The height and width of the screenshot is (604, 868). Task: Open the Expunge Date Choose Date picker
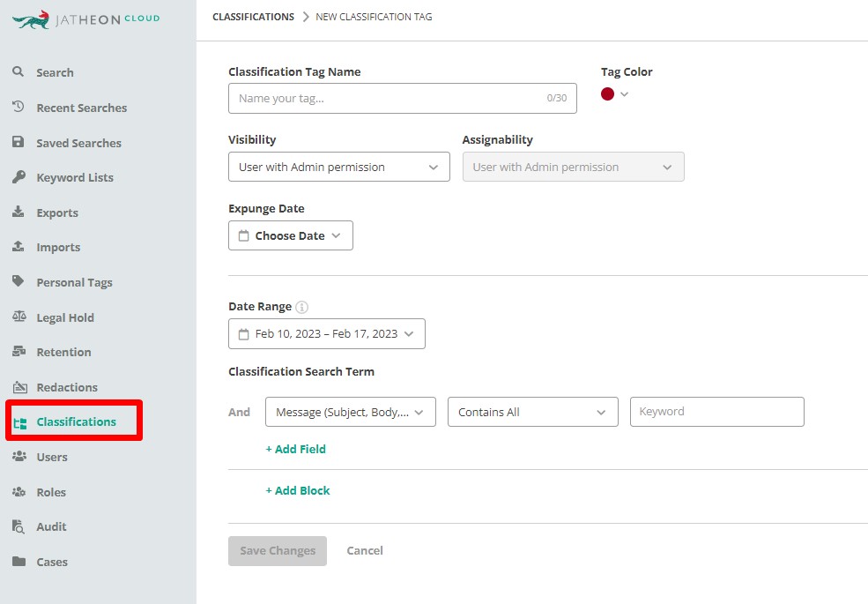[x=291, y=235]
